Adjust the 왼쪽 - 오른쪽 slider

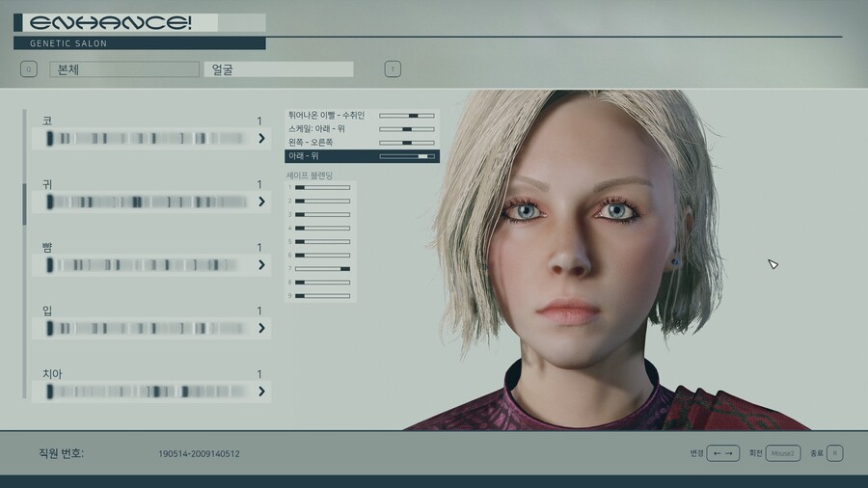point(406,143)
